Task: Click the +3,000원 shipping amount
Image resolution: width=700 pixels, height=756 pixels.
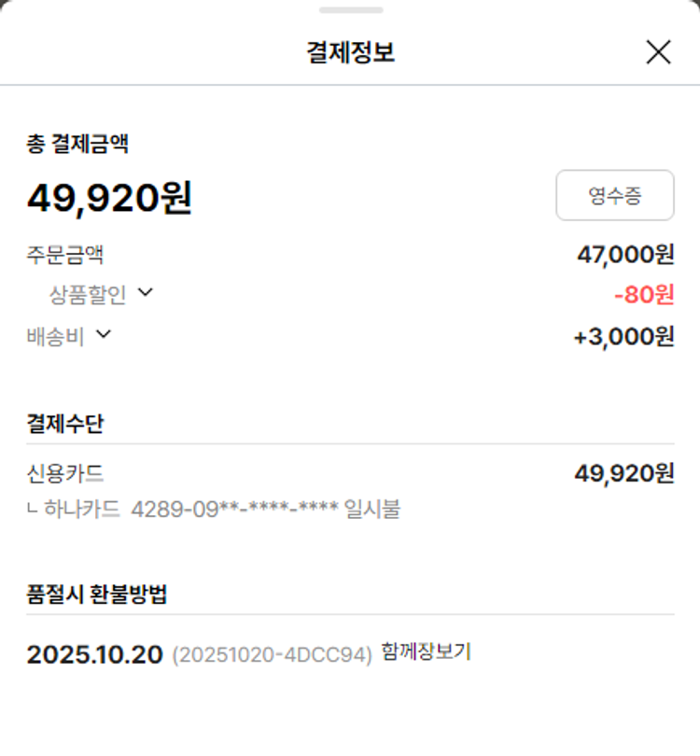Action: pyautogui.click(x=623, y=336)
